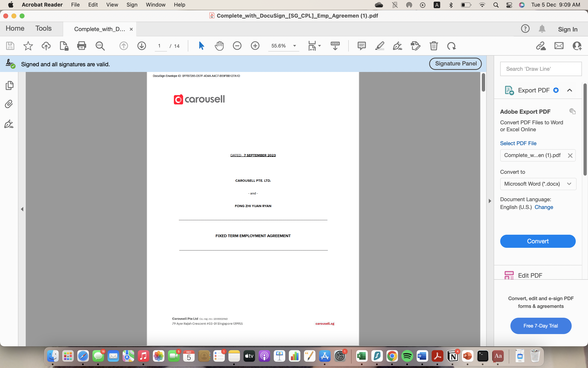Zoom out with the minus button
This screenshot has height=368, width=588.
point(237,46)
